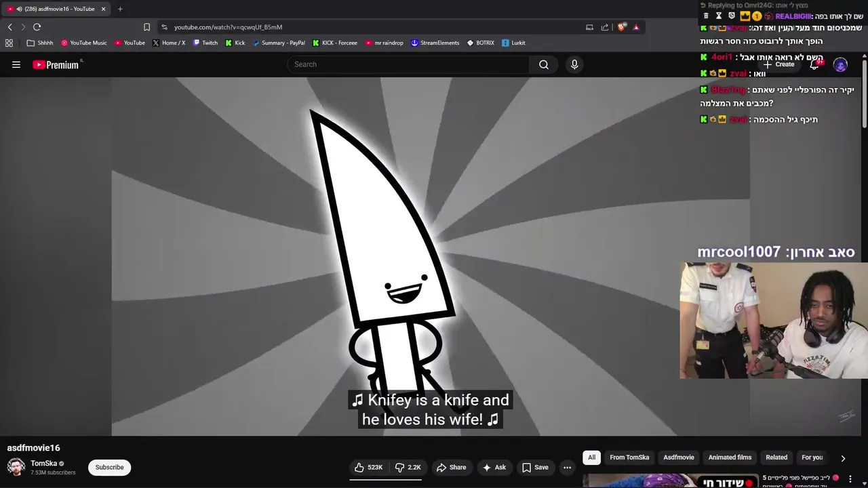Open the BOTRIX bookmark
Viewport: 868px width, 488px height.
coord(481,43)
